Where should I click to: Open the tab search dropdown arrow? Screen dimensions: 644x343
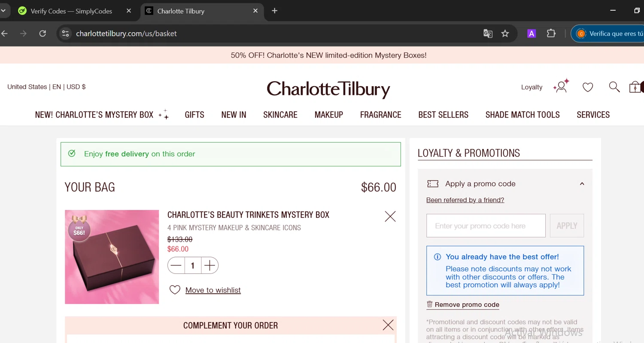[3, 11]
